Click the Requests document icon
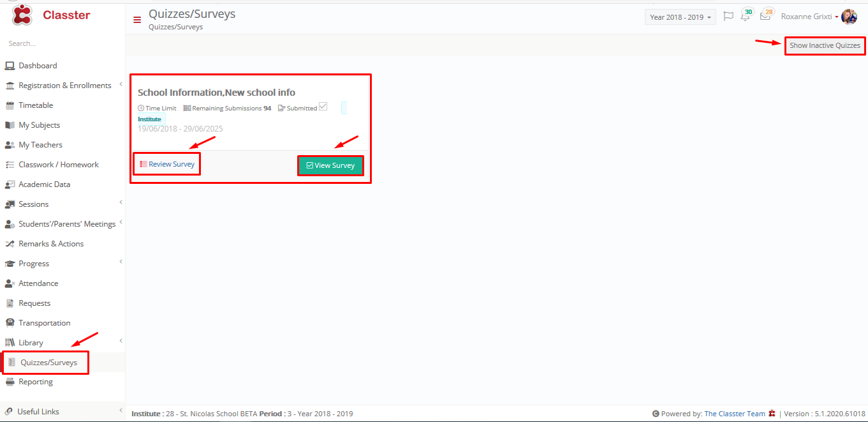Viewport: 868px width, 422px height. point(10,303)
